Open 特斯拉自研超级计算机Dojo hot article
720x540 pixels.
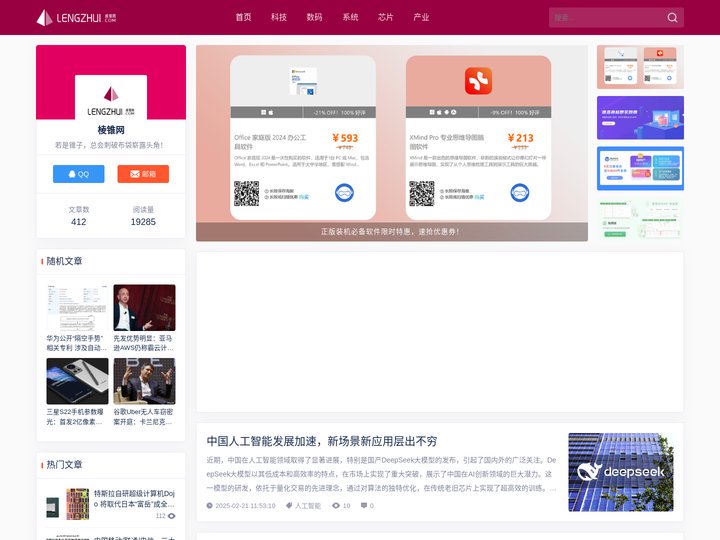click(134, 499)
